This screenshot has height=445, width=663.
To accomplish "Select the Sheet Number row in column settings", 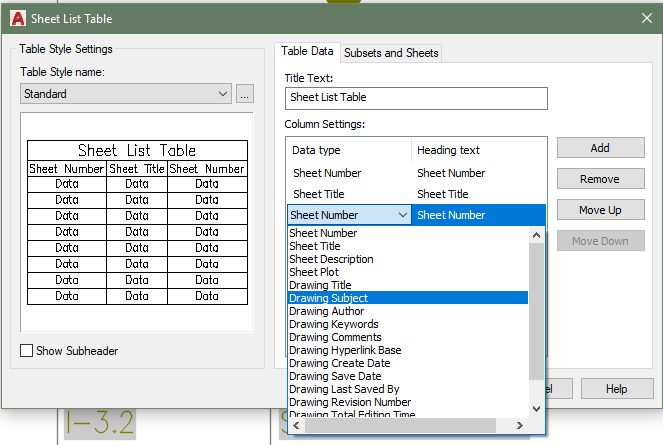I will (x=416, y=173).
